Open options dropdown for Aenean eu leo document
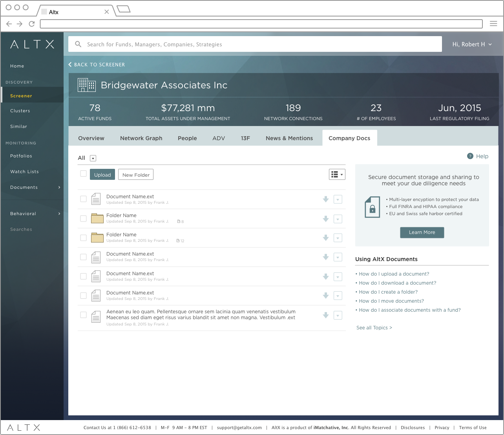This screenshot has height=435, width=504. click(x=338, y=315)
